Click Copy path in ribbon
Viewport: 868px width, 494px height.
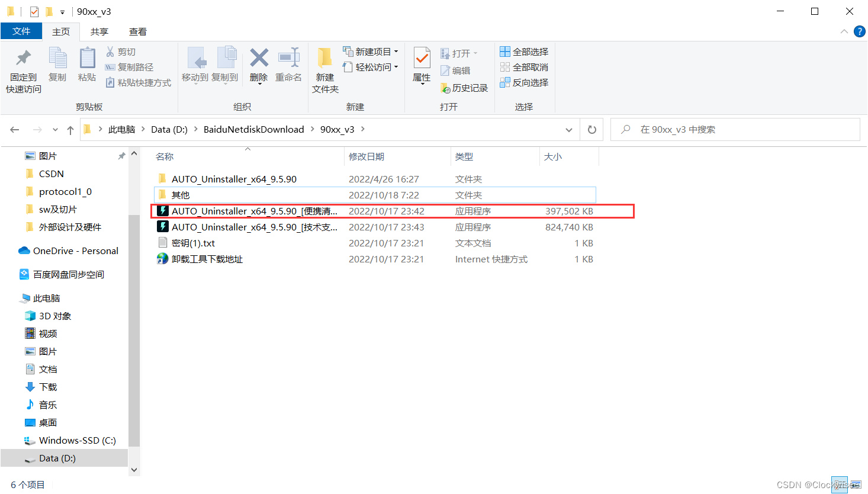129,68
